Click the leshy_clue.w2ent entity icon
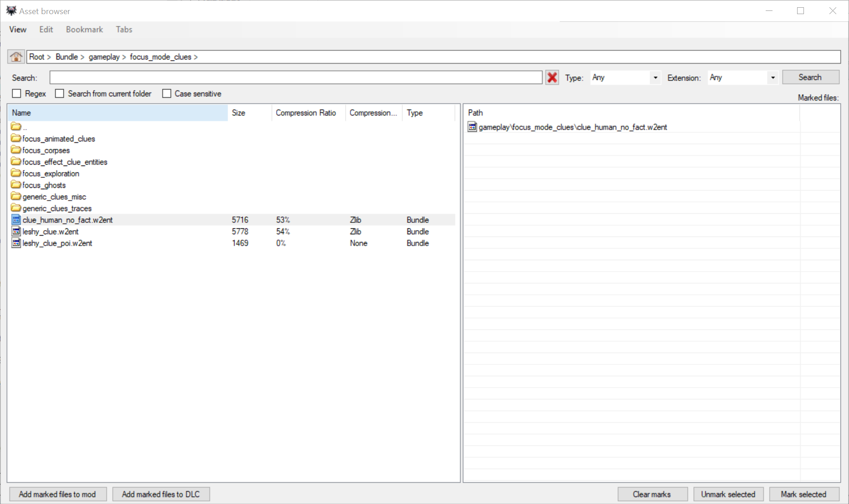The height and width of the screenshot is (504, 849). (x=16, y=232)
